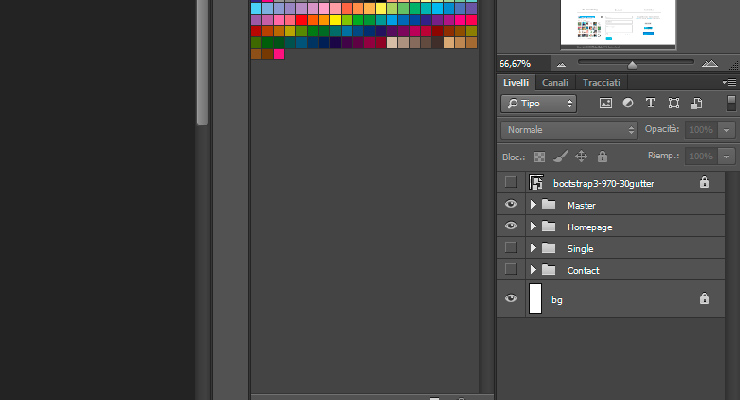
Task: Click the vertical scrollbar beside the canvas
Action: click(x=202, y=61)
